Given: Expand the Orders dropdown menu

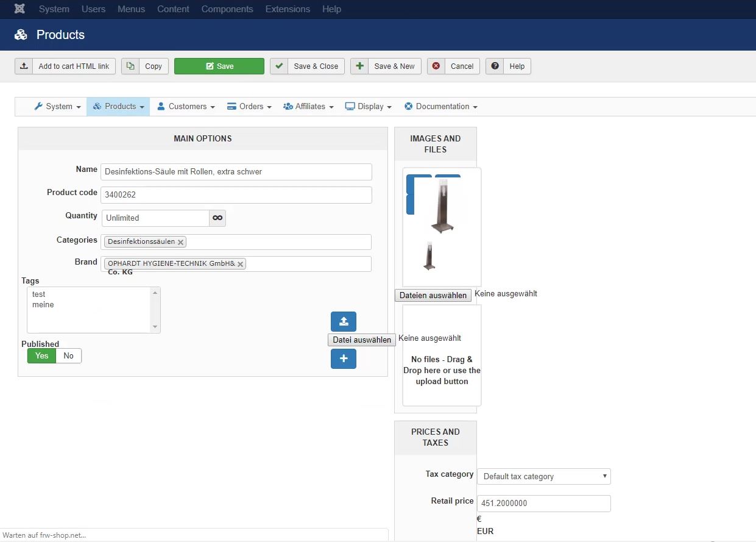Looking at the screenshot, I should pyautogui.click(x=249, y=107).
